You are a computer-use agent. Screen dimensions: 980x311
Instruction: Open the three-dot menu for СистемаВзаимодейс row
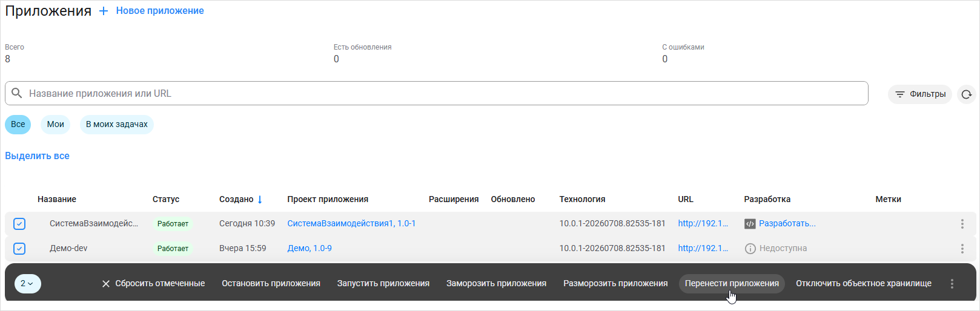(x=962, y=224)
